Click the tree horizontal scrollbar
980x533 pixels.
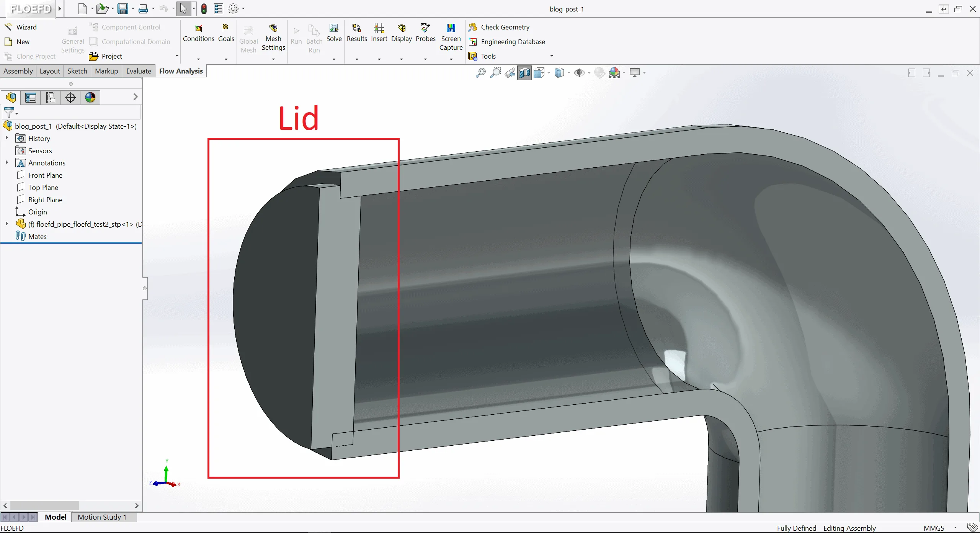click(44, 505)
